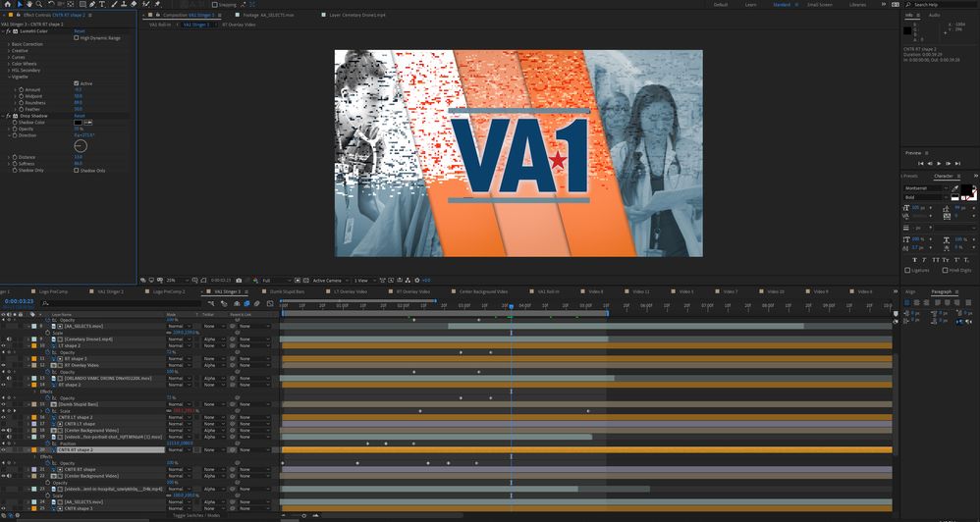980x522 pixels.
Task: Toggle the Snapping checkbox
Action: click(214, 4)
